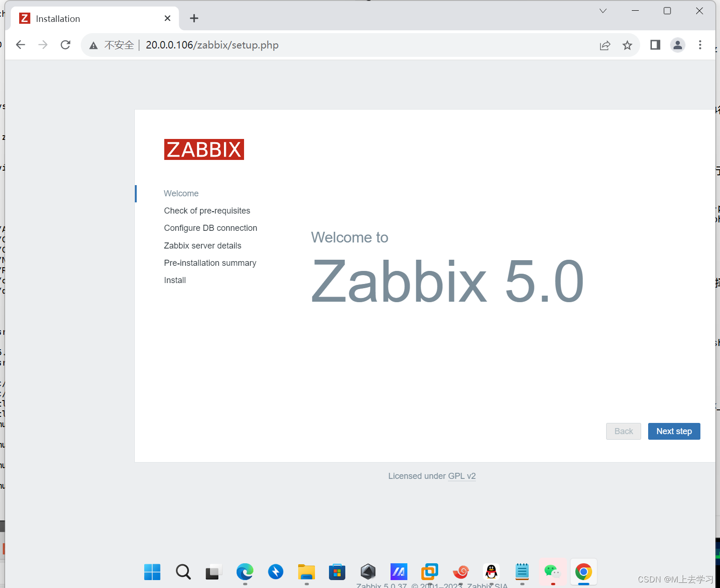This screenshot has width=720, height=588.
Task: Open the blue lightning-bolt app on taskbar
Action: pyautogui.click(x=276, y=572)
